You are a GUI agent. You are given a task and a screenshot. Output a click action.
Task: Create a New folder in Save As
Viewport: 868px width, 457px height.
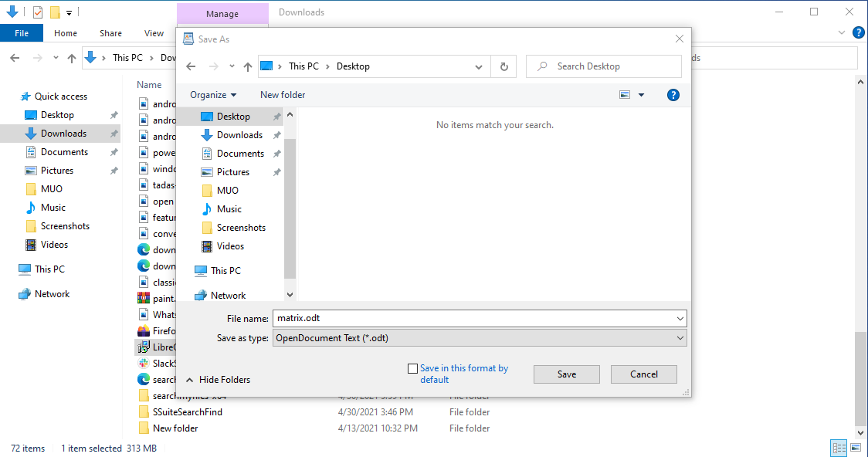point(283,95)
